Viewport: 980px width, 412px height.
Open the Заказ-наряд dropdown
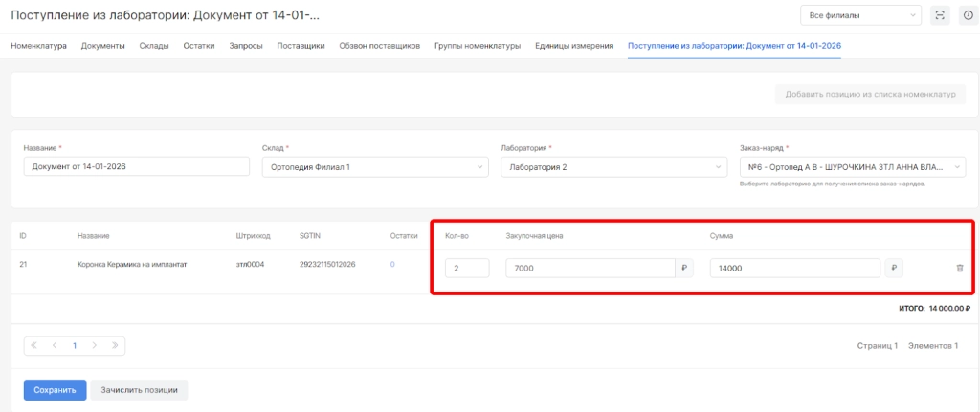coord(852,167)
